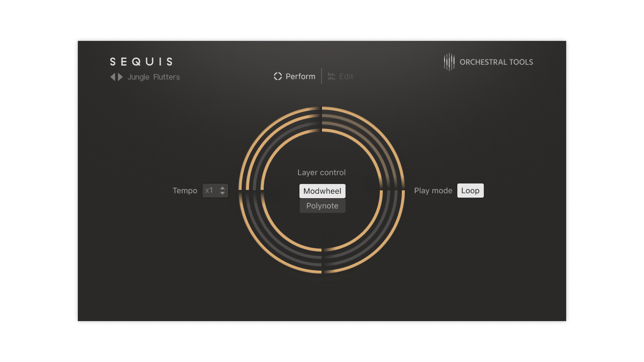Viewport: 644px width, 362px height.
Task: Select Modwheel layer control
Action: 322,191
